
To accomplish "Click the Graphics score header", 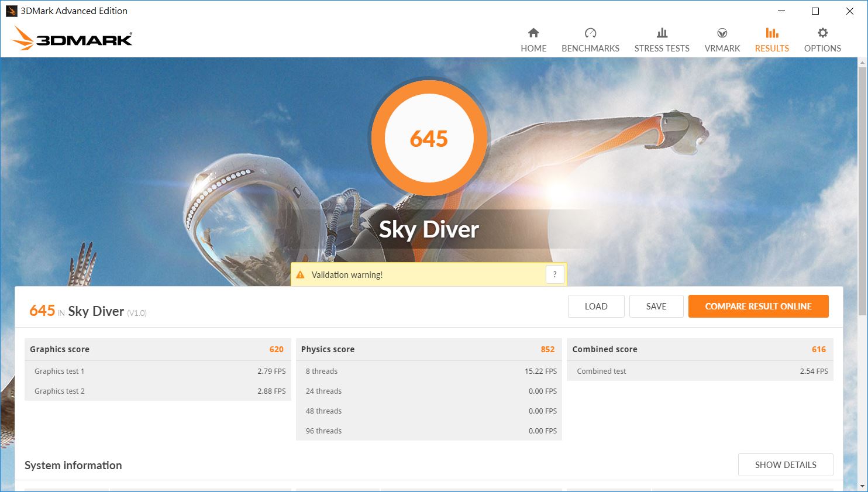I will pyautogui.click(x=158, y=349).
